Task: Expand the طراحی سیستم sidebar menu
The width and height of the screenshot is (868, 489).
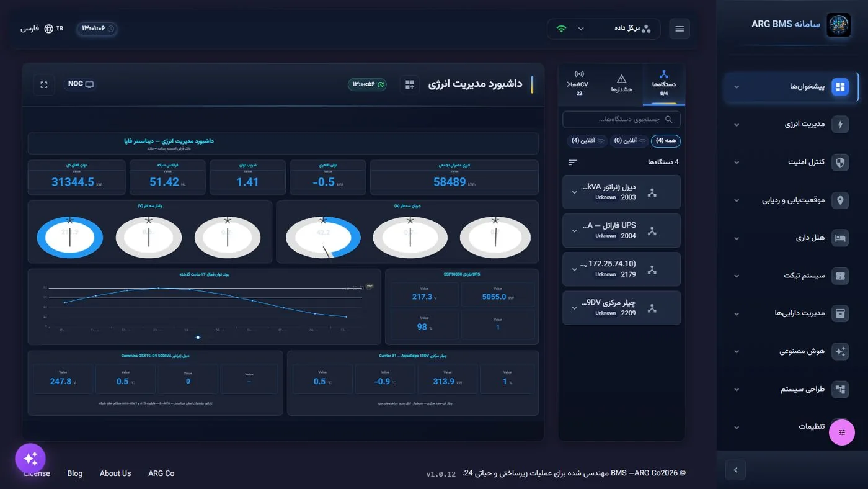Action: (792, 390)
